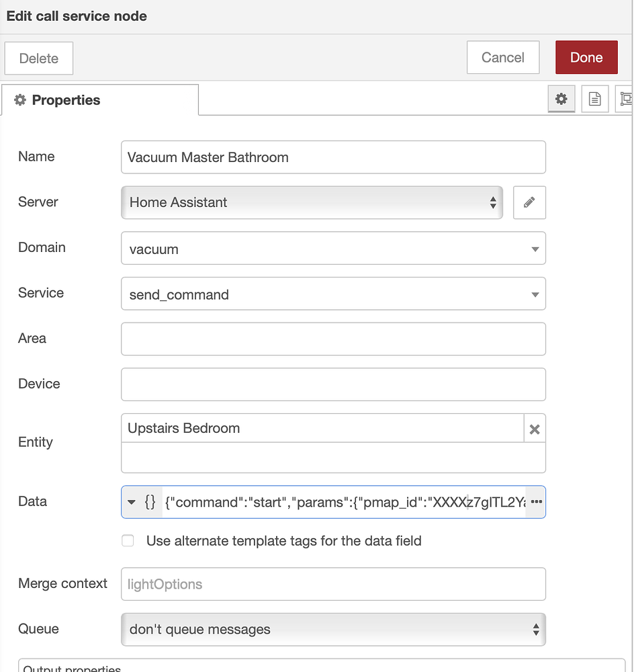Expand the Domain dropdown arrow
634x672 pixels.
[x=535, y=249]
